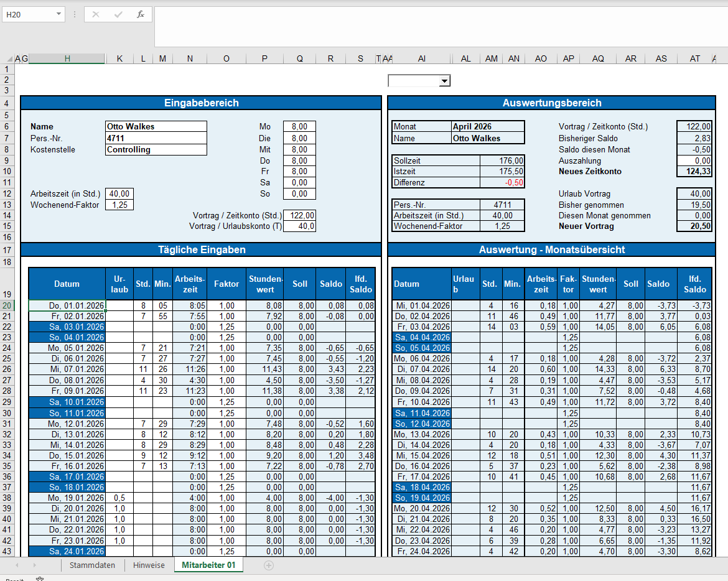Open the month selector dropdown above Auswertungsbereich
This screenshot has width=728, height=581.
444,81
